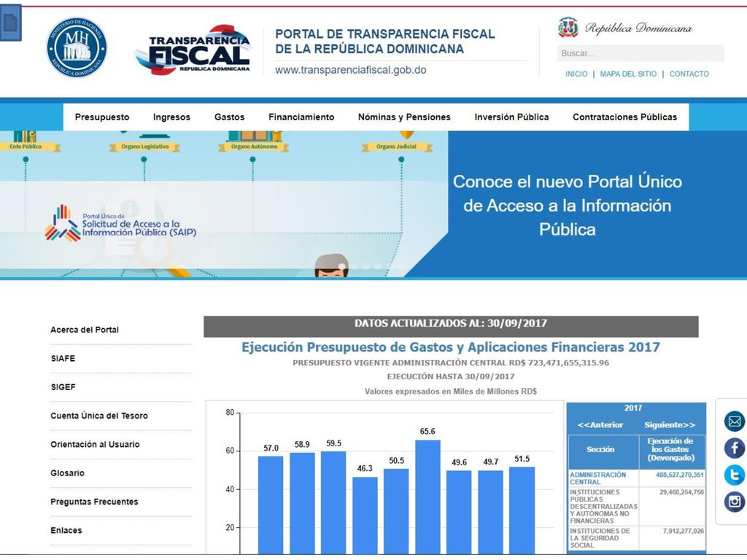747x560 pixels.
Task: Open the Nóminas y Pensiones menu
Action: [404, 117]
